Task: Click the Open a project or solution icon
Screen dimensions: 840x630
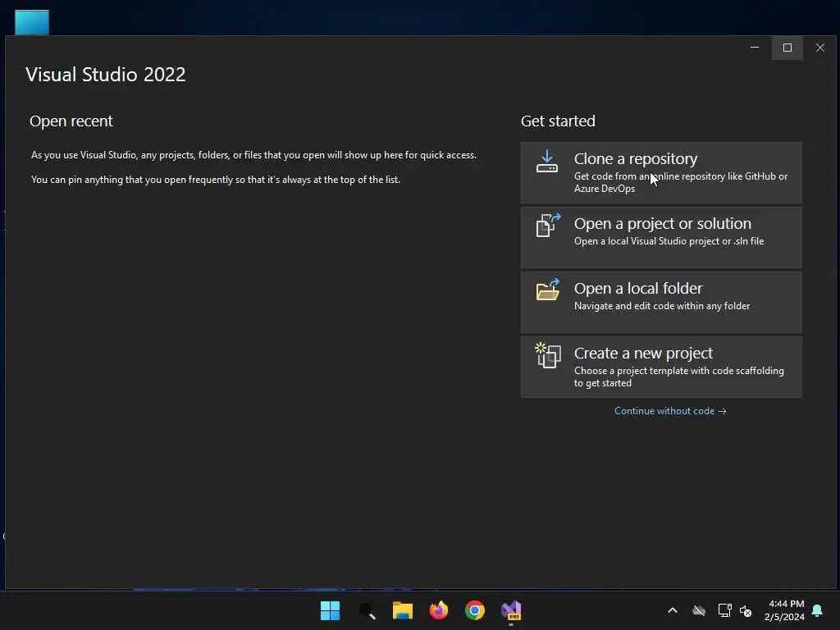Action: coord(548,225)
